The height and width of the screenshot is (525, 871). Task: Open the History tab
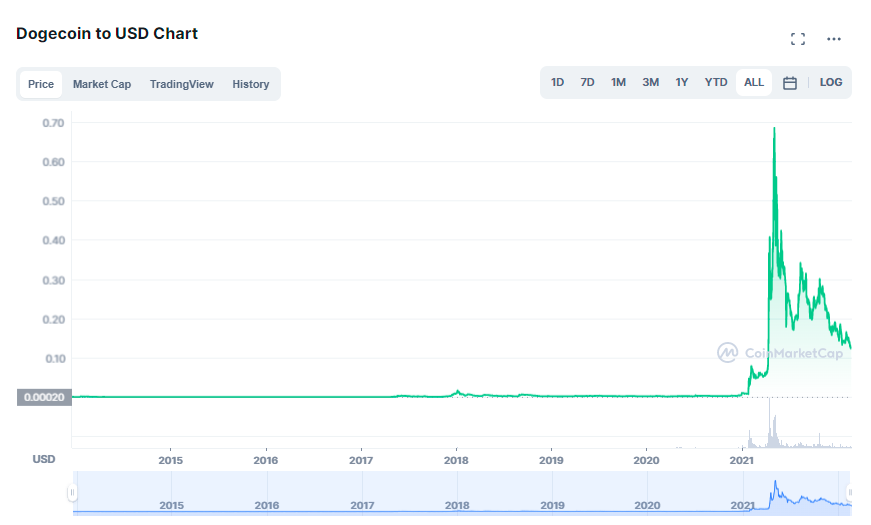pyautogui.click(x=251, y=84)
